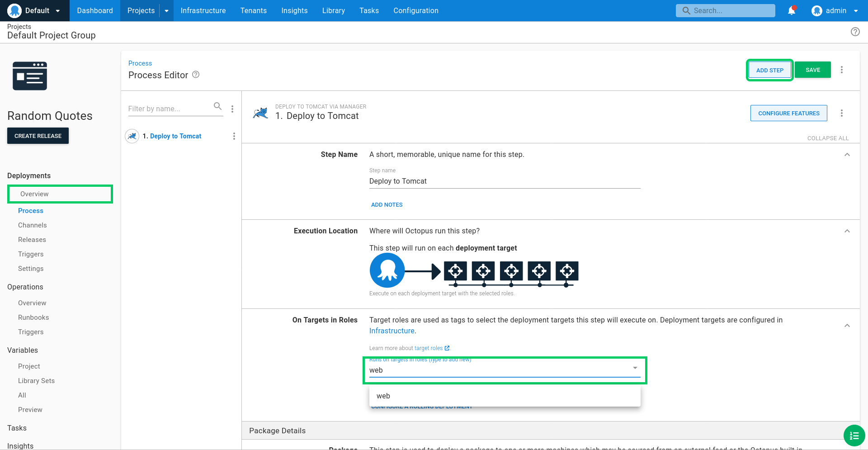Open the admin user menu
Image resolution: width=868 pixels, height=450 pixels.
point(835,10)
